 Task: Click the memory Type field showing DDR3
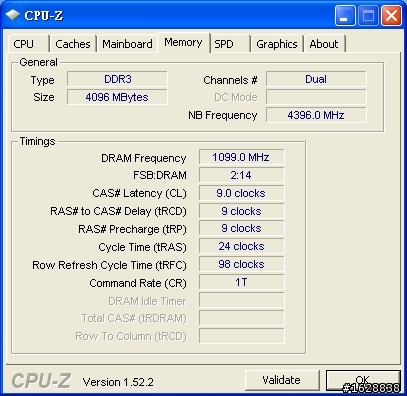coord(117,79)
